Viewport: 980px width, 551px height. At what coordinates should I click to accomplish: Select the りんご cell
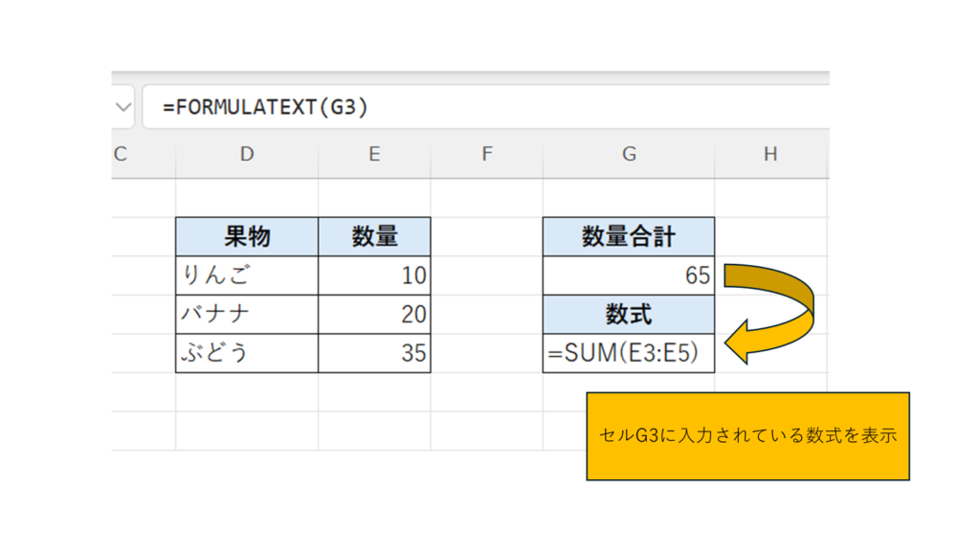(x=247, y=275)
